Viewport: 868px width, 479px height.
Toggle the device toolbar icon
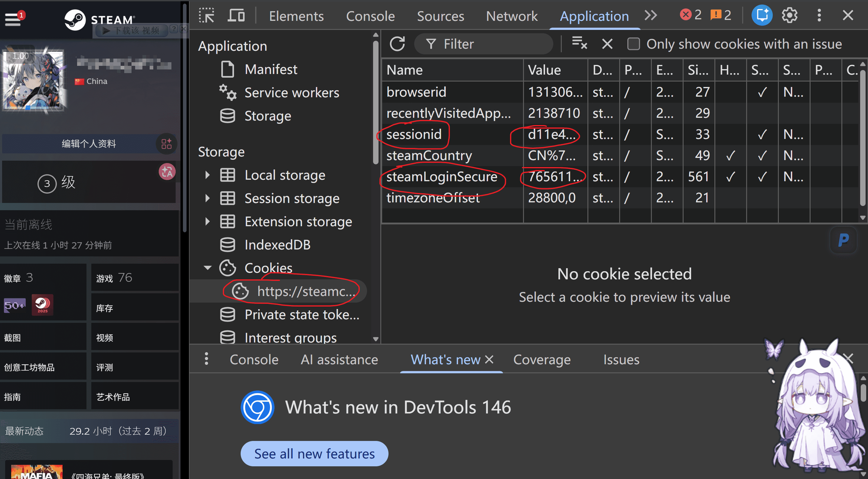tap(236, 15)
